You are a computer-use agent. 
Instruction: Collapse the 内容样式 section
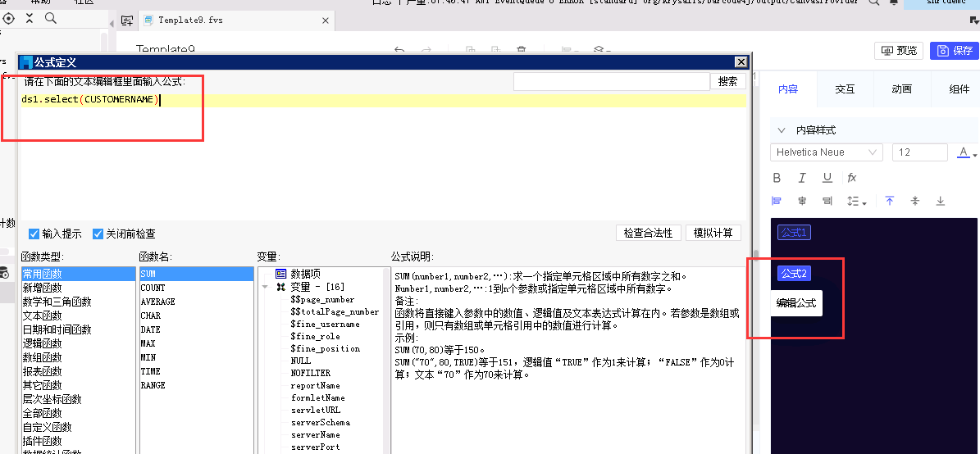coord(782,130)
